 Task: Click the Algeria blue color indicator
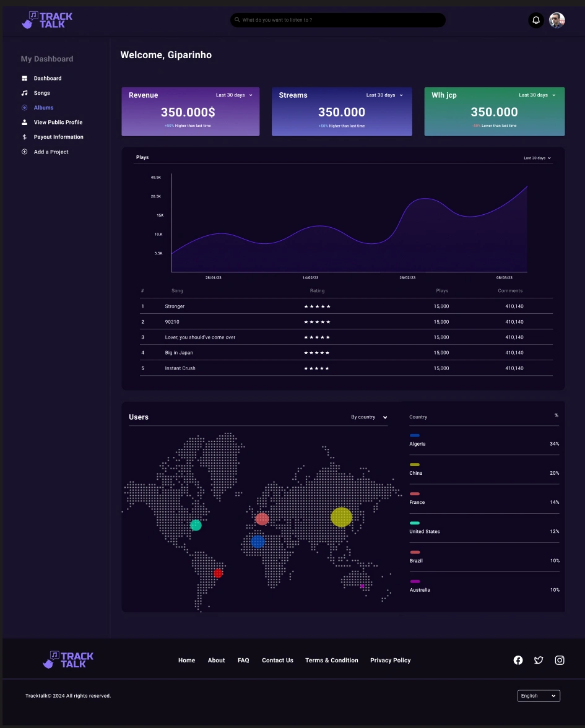tap(414, 435)
